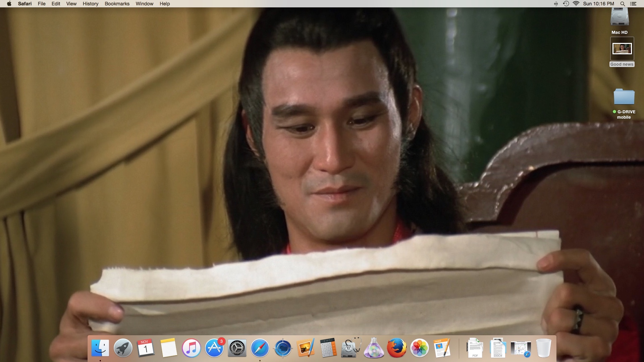This screenshot has height=362, width=644.
Task: Open the DOCX document stack in Dock
Action: click(x=498, y=348)
